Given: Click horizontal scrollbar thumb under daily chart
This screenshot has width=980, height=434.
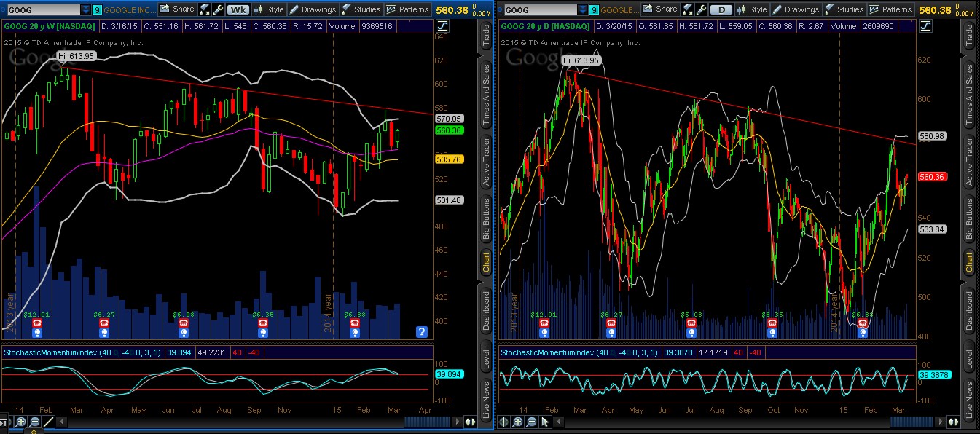Looking at the screenshot, I should 912,422.
